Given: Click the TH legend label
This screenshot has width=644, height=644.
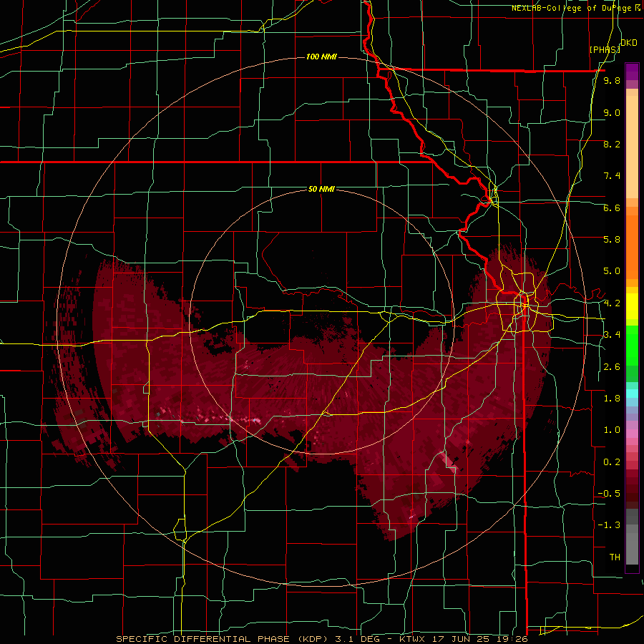Looking at the screenshot, I should (615, 557).
